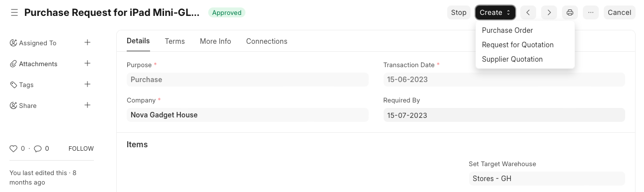The height and width of the screenshot is (192, 644).
Task: Collapse the Create dropdown button
Action: pyautogui.click(x=495, y=12)
